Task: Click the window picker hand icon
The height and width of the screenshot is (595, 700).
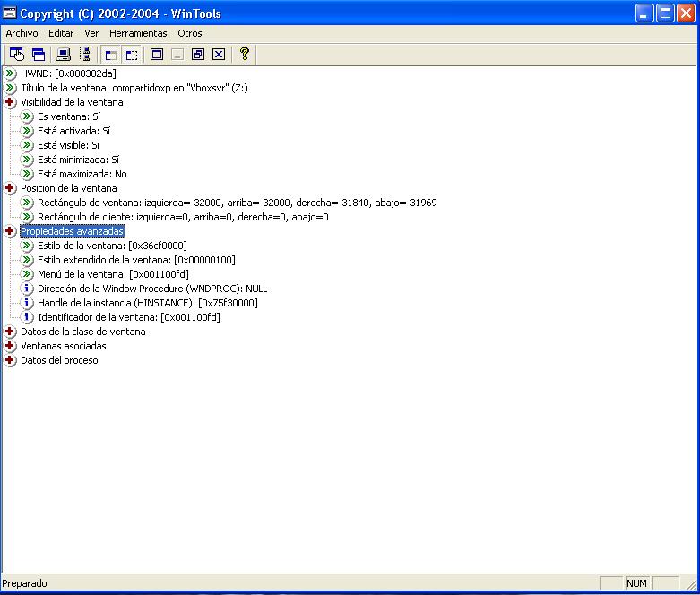Action: 17,55
